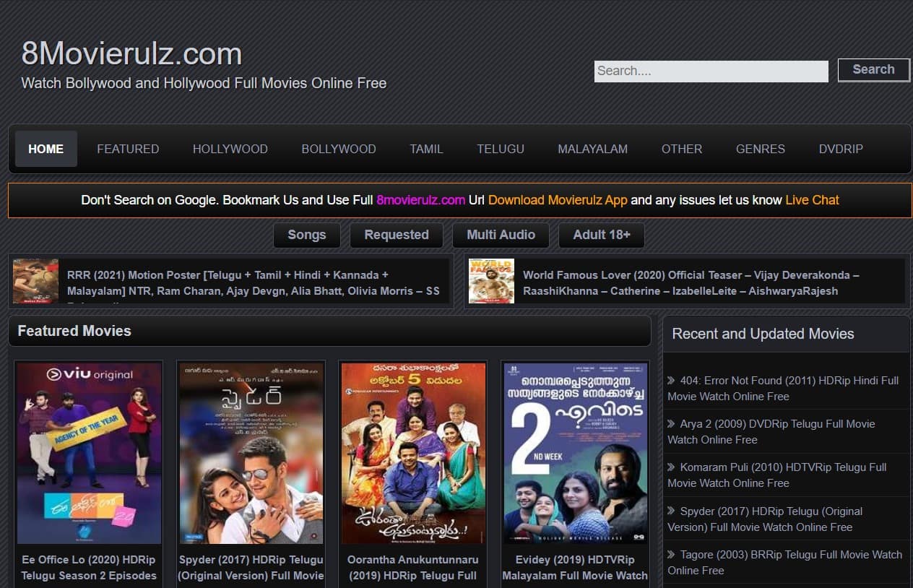Screen dimensions: 913x588
Task: Open Tagore (2003) BRRip link
Action: click(x=785, y=563)
